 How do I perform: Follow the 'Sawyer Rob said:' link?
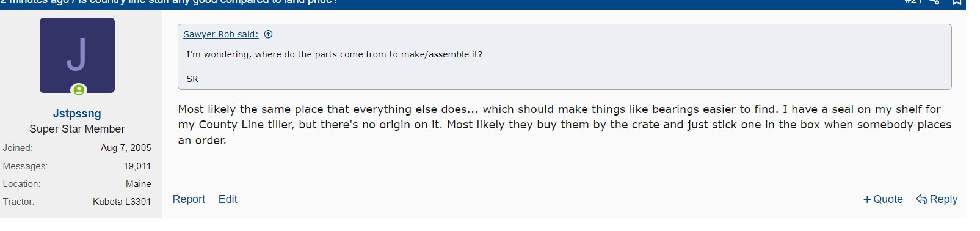[x=221, y=34]
